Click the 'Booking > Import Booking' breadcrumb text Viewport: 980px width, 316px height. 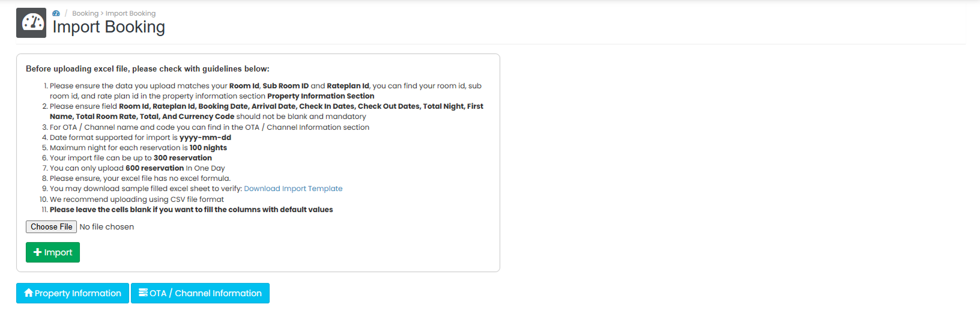tap(113, 13)
